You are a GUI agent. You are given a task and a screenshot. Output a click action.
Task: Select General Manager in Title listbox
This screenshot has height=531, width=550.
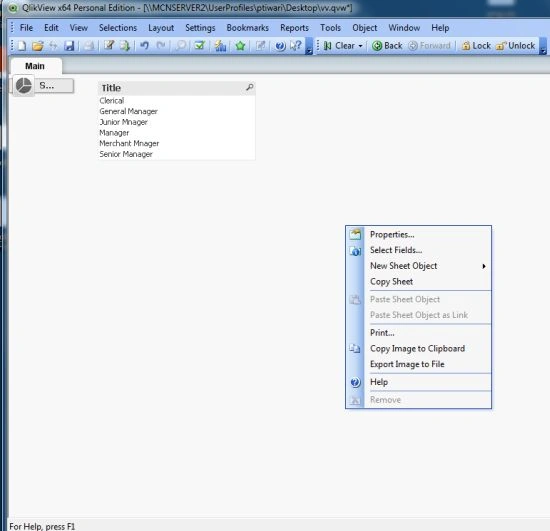(176, 112)
